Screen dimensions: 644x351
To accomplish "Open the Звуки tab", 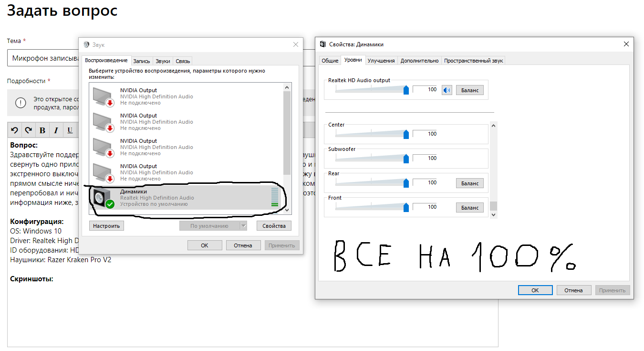I will click(163, 61).
